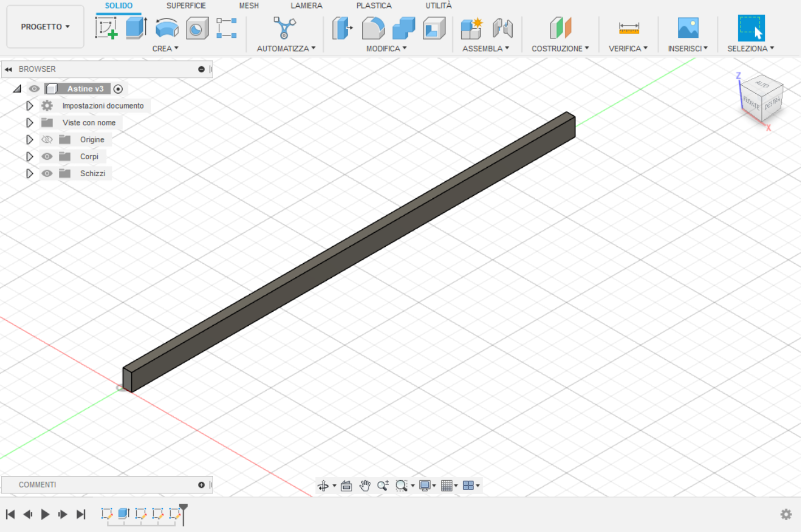Expand the Corpi folder
Screen dimensions: 801x532
tap(29, 156)
